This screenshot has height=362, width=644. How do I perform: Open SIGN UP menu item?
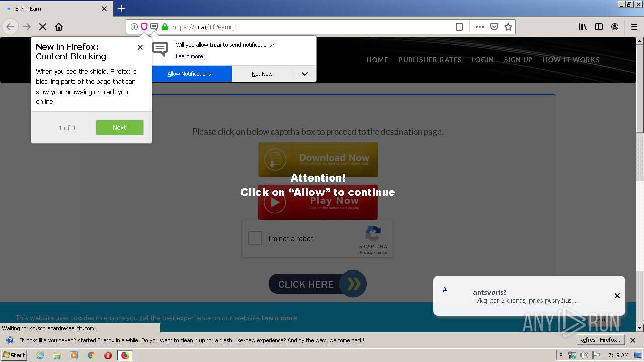518,60
